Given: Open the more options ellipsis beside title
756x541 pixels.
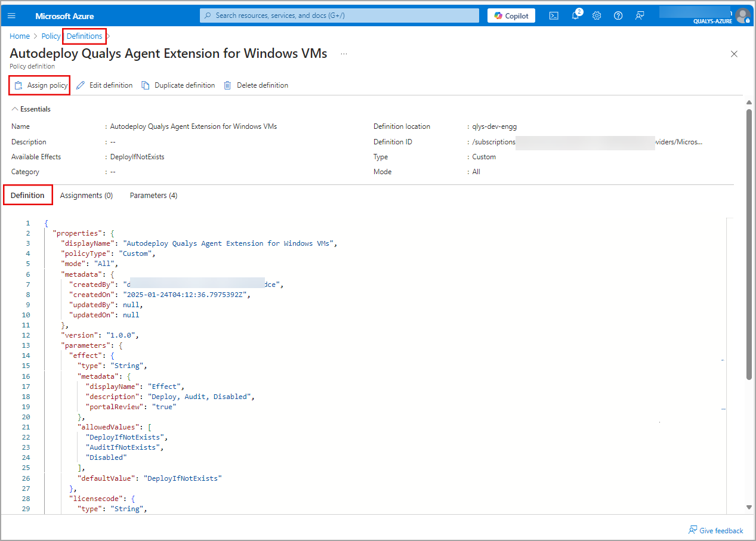Looking at the screenshot, I should click(x=344, y=54).
